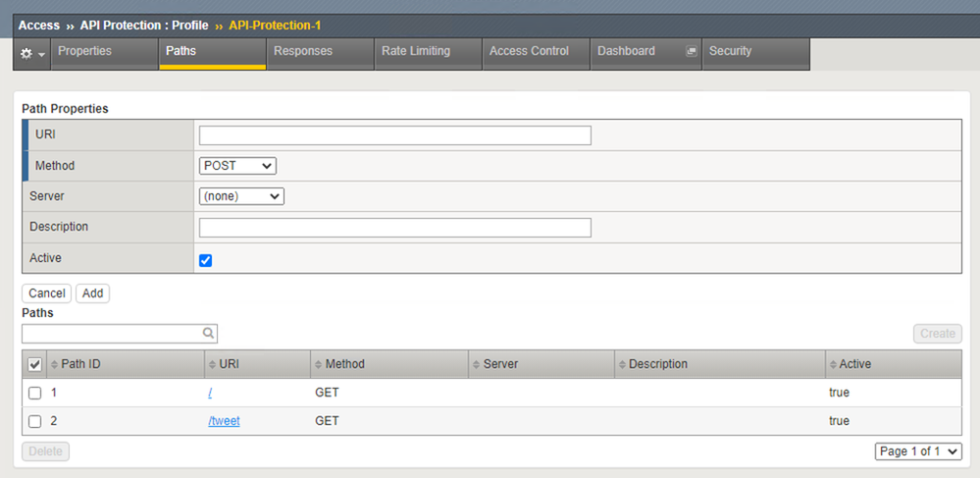Image resolution: width=980 pixels, height=478 pixels.
Task: Uncheck the Active checkbox
Action: [x=205, y=260]
